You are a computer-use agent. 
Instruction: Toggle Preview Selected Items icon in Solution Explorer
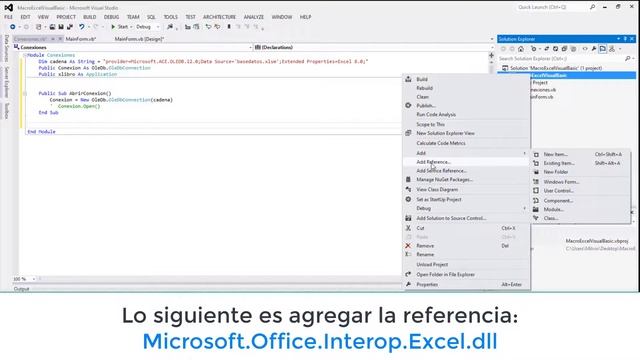pos(603,49)
